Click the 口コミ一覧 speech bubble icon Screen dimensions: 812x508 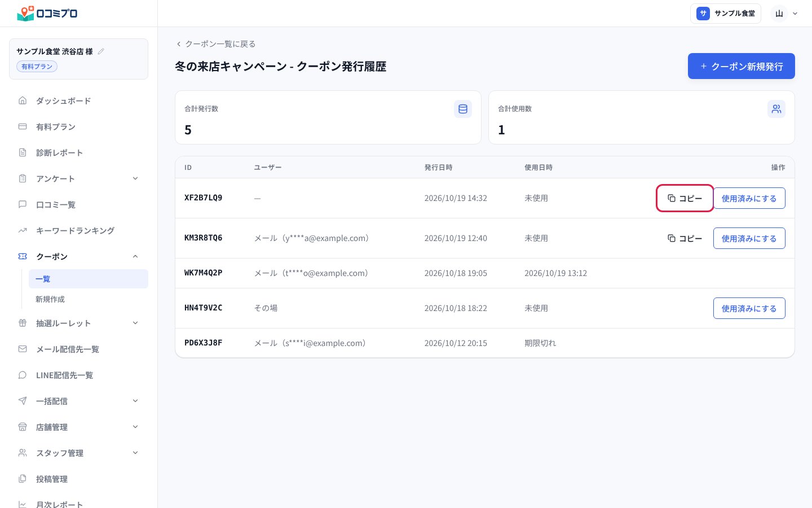tap(23, 204)
